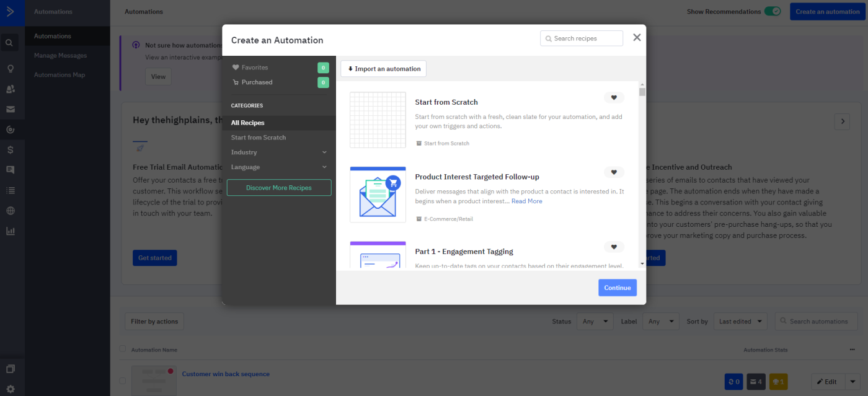This screenshot has width=868, height=396.
Task: Open the Favorites list in the dialog
Action: coord(255,68)
